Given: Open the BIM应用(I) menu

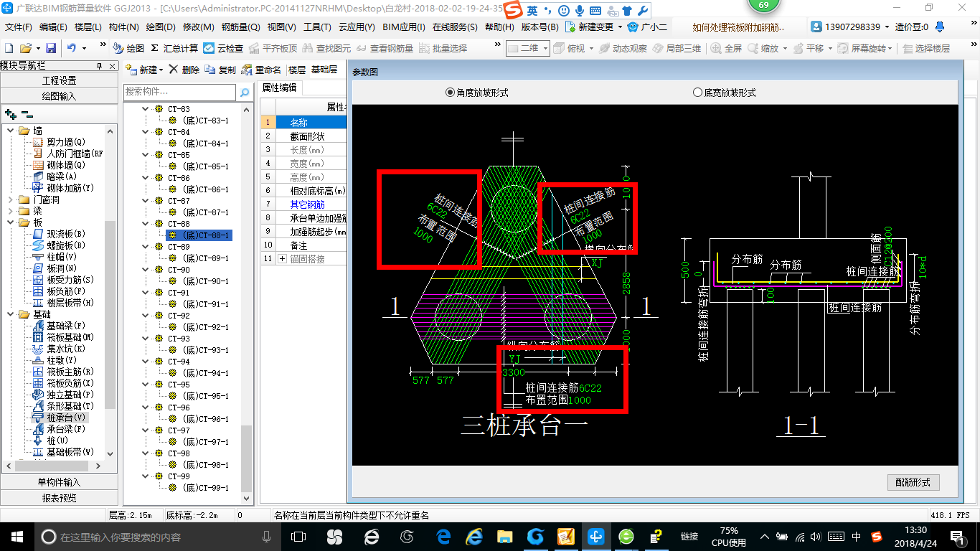Looking at the screenshot, I should [404, 27].
